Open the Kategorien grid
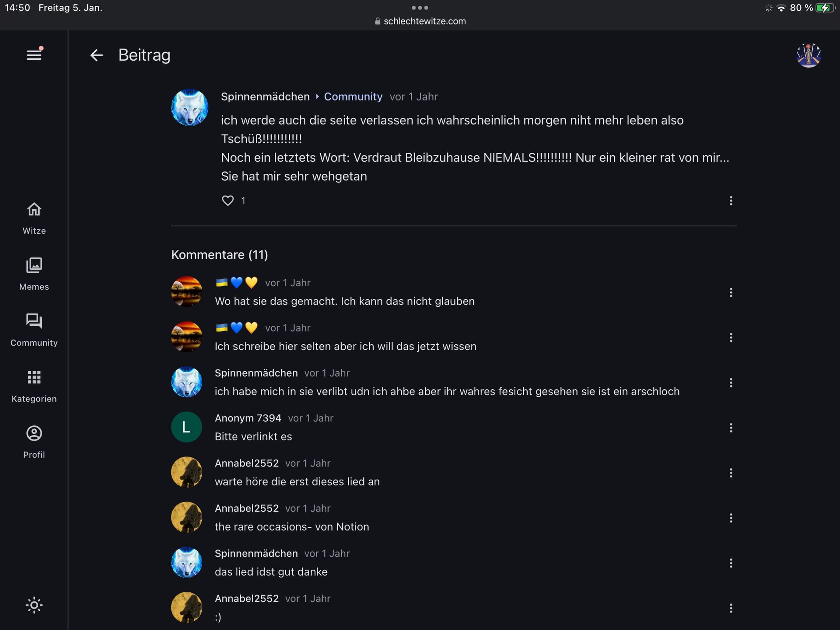Viewport: 840px width, 630px height. pos(34,386)
